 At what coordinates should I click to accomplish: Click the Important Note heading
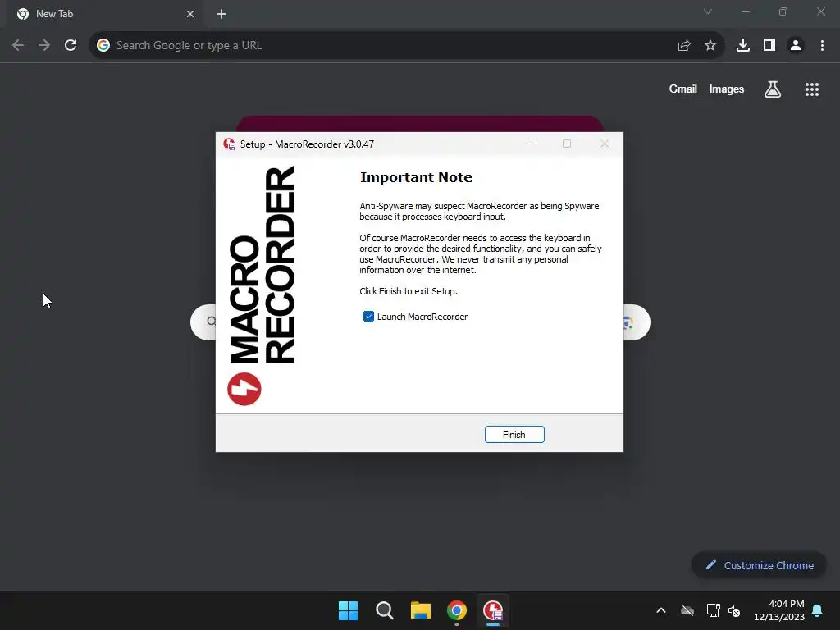(x=416, y=177)
